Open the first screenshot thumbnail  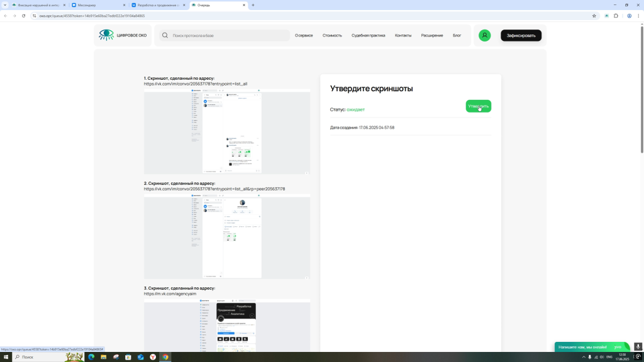pyautogui.click(x=226, y=131)
